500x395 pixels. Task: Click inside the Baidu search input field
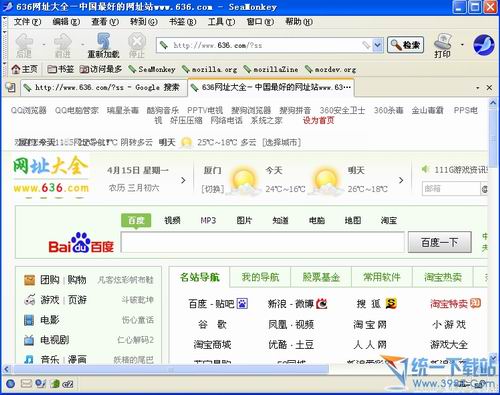(263, 242)
